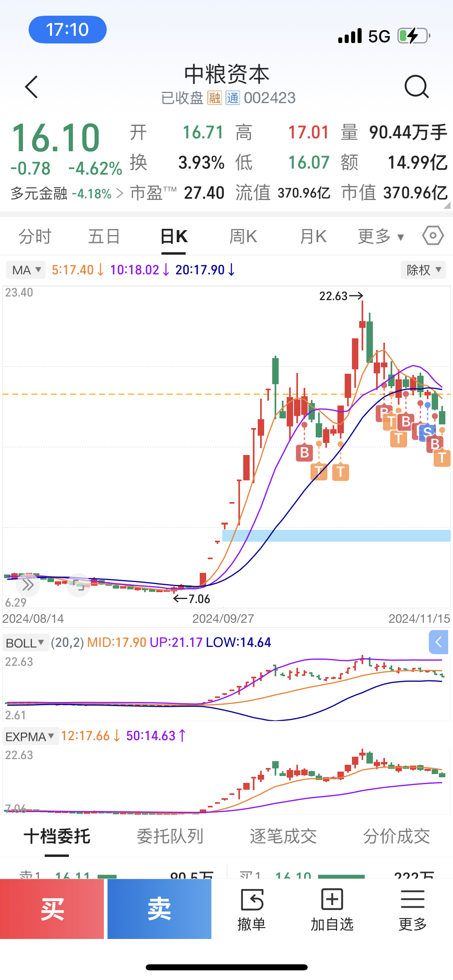Image resolution: width=453 pixels, height=980 pixels.
Task: Open 分价成交 tab
Action: 396,837
